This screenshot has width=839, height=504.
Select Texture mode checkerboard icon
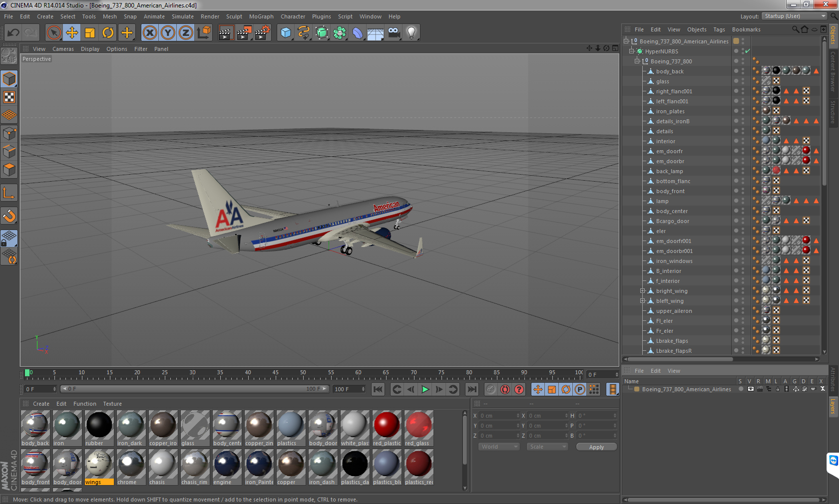point(9,97)
